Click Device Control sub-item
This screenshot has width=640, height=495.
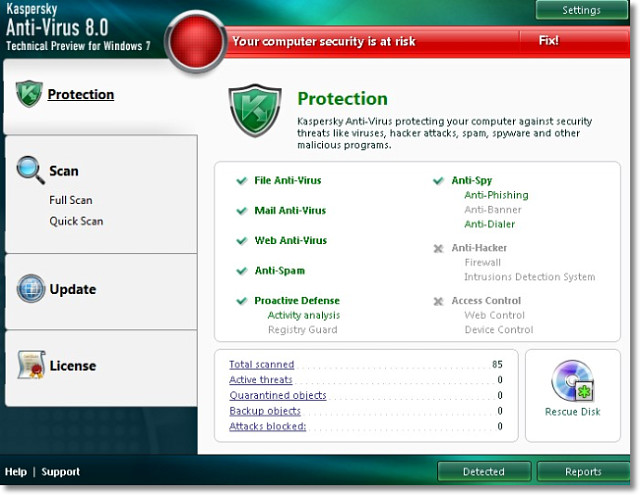point(498,330)
